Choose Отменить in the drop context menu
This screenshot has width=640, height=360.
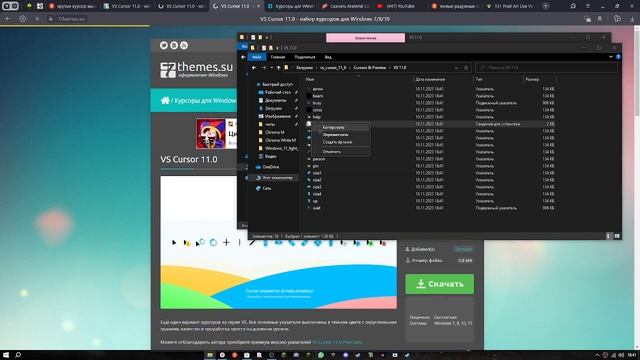(331, 151)
